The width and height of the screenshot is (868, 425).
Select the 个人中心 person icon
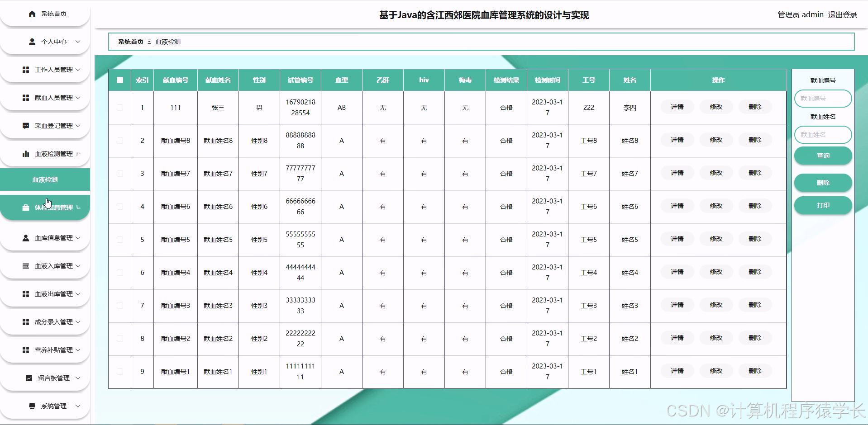(32, 42)
